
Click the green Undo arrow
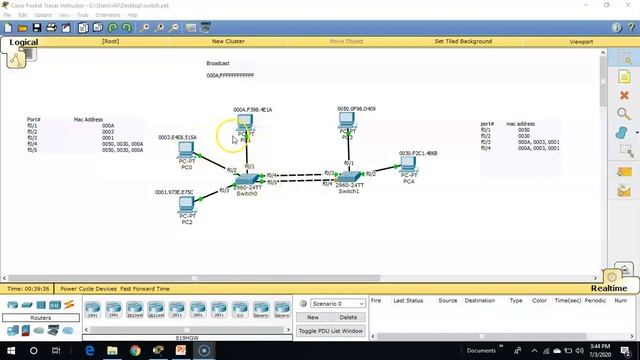113,28
